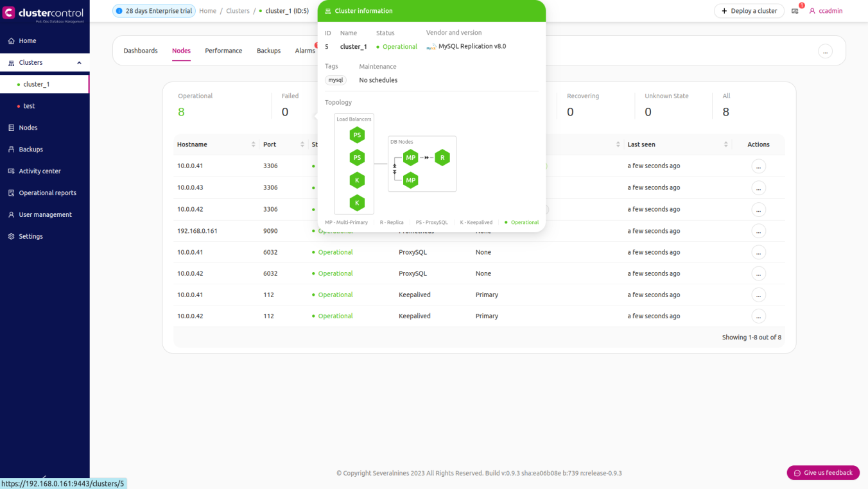Click the top MP multi-primary hexagon
Screen dimensions: 868x489
[411, 157]
